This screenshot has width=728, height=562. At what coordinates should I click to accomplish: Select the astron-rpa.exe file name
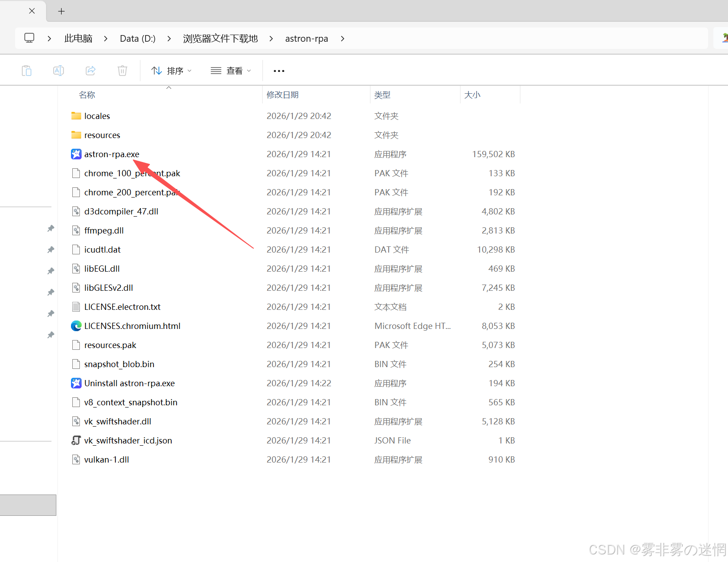tap(112, 154)
